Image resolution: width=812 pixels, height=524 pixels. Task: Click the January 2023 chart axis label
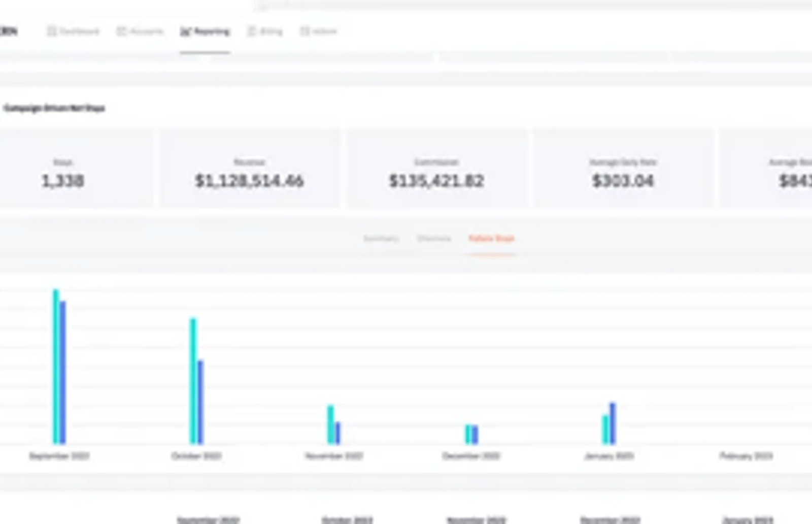[609, 456]
